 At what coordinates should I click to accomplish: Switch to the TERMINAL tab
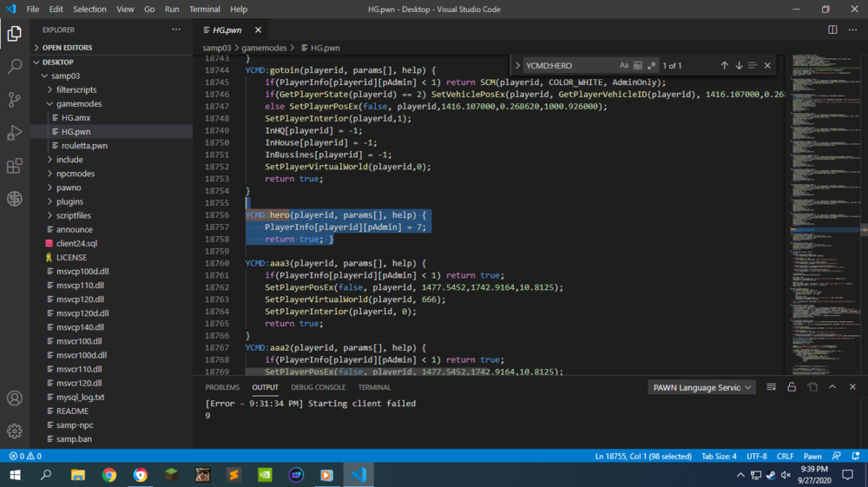374,387
